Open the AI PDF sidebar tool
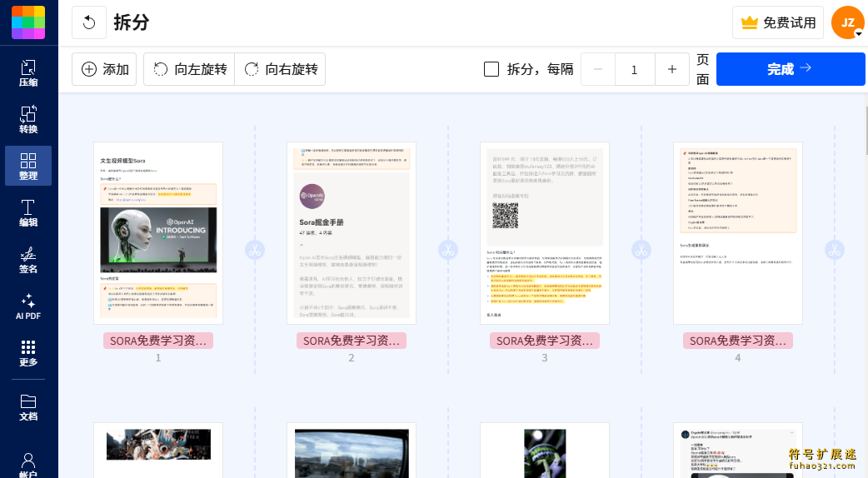The width and height of the screenshot is (868, 478). coord(28,306)
